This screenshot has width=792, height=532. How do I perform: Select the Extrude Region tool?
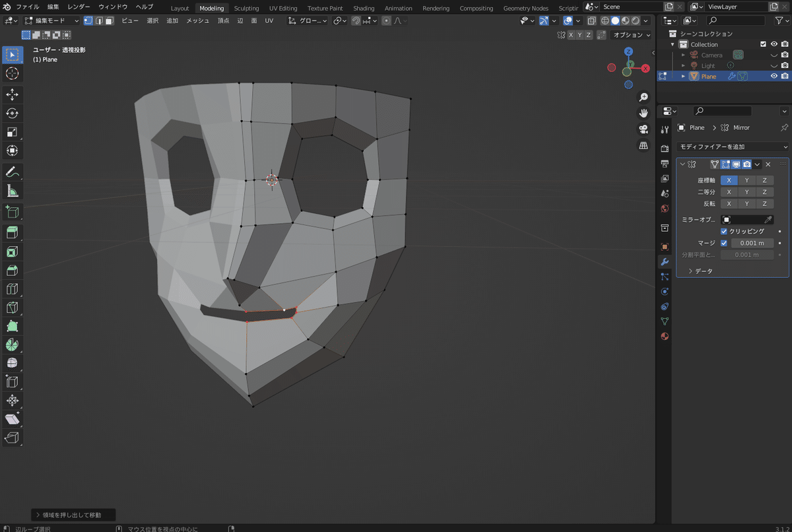tap(13, 233)
